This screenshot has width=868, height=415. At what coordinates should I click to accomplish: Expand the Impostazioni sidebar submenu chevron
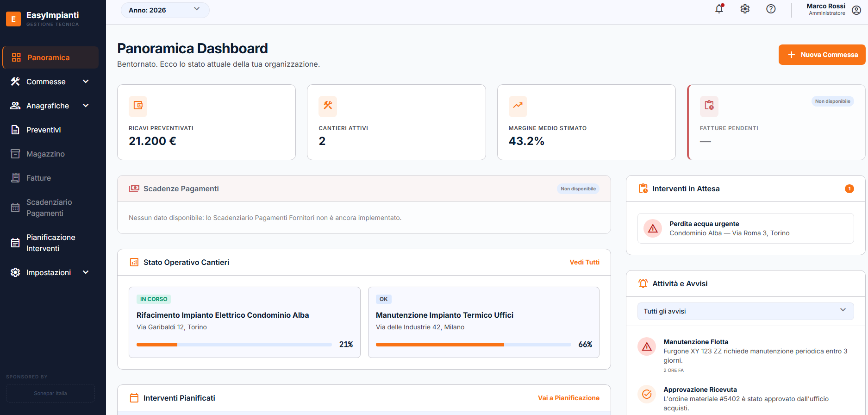[86, 272]
